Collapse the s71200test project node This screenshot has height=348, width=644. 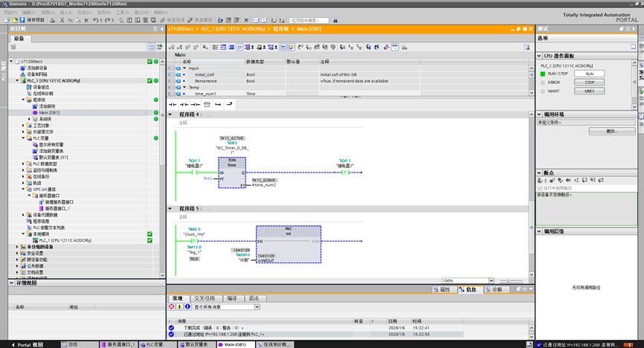(11, 62)
